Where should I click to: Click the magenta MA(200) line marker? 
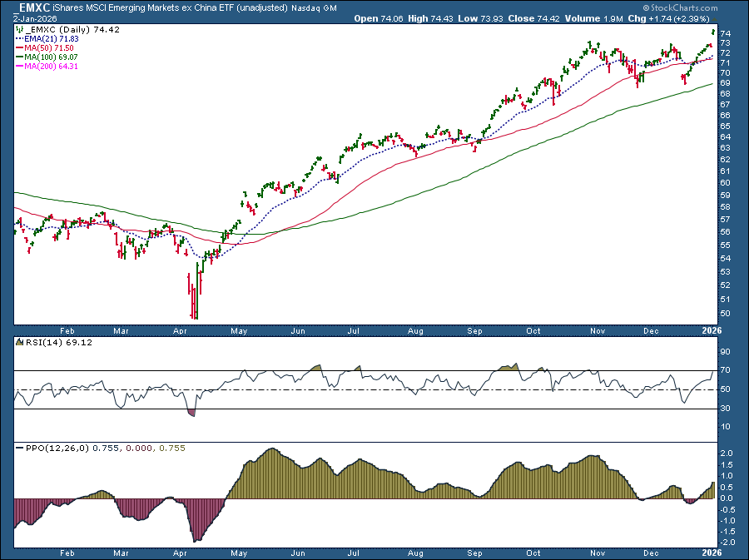[18, 66]
